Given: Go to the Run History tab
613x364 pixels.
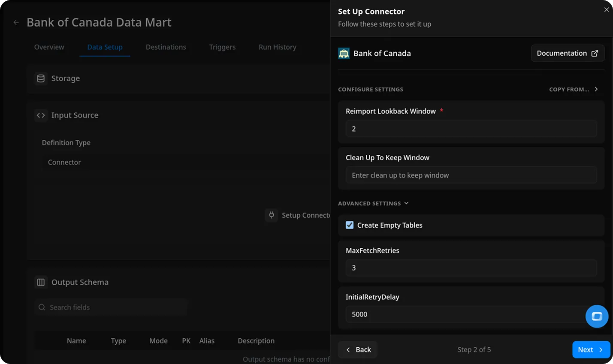Looking at the screenshot, I should click(x=277, y=47).
